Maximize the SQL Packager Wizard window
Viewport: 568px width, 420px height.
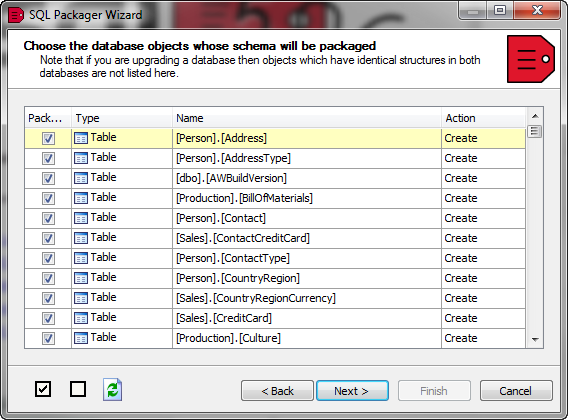(x=500, y=11)
